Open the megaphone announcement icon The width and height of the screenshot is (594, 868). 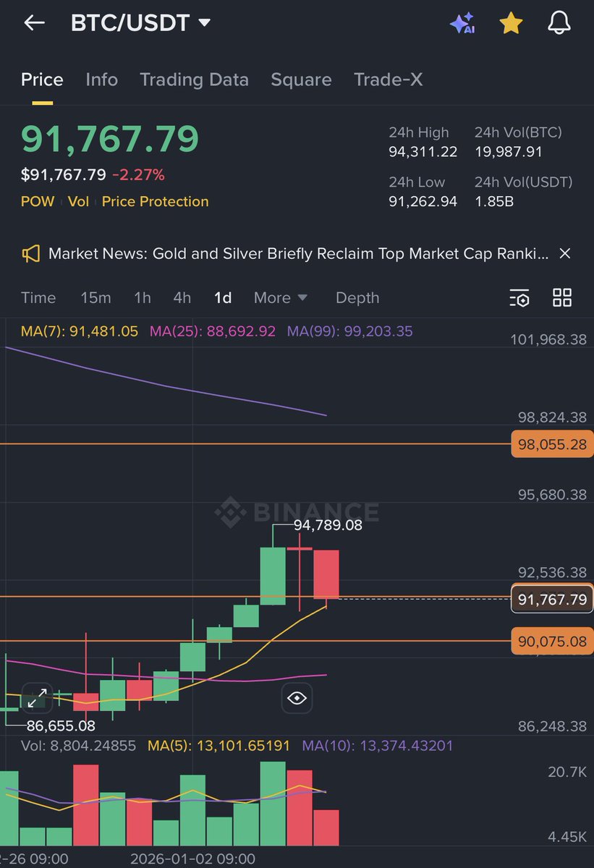pos(30,253)
